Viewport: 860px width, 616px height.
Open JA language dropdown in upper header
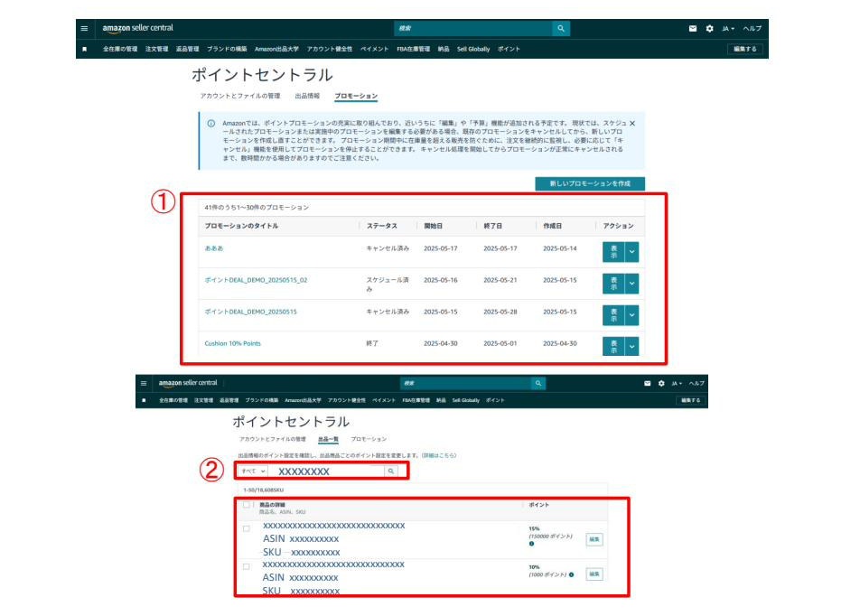click(x=728, y=29)
